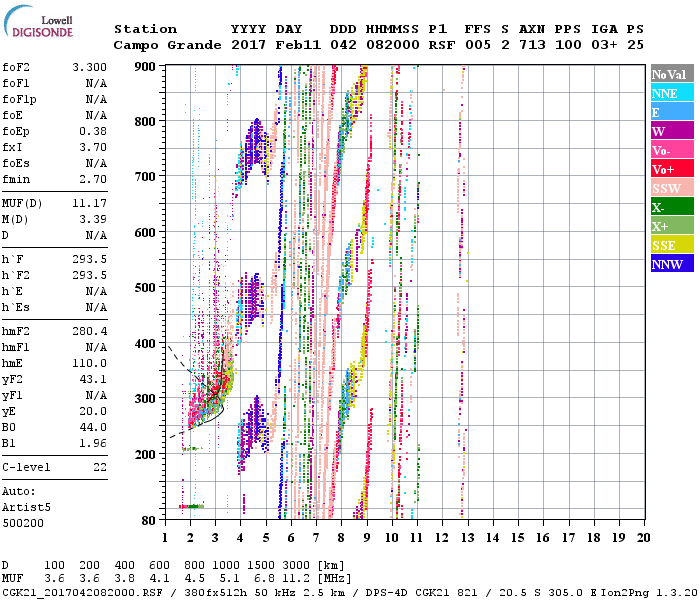The width and height of the screenshot is (700, 600).
Task: Click the yE value 20.0
Action: pyautogui.click(x=93, y=412)
